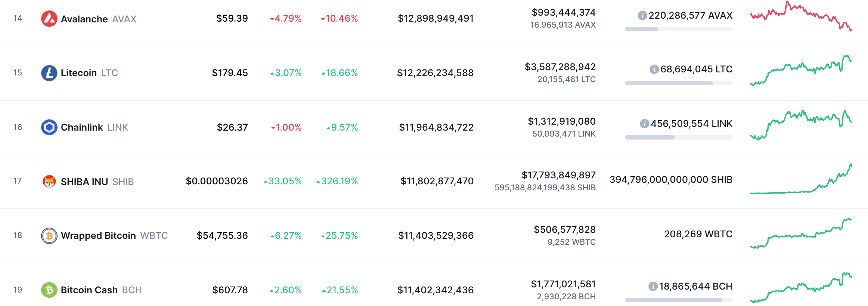Click the Bitcoin Cash supply progress bar
The image size is (868, 306).
pyautogui.click(x=679, y=300)
